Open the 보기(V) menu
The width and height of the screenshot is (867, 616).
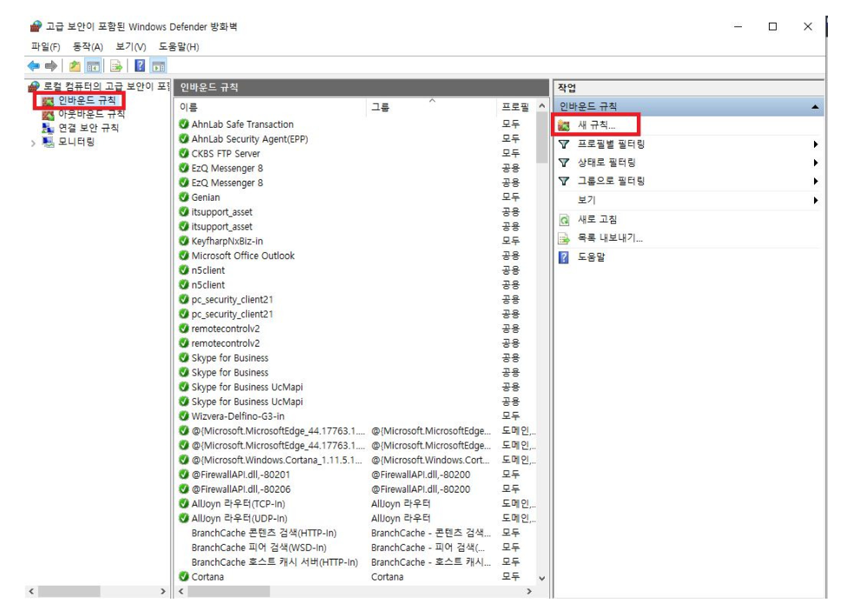point(131,47)
